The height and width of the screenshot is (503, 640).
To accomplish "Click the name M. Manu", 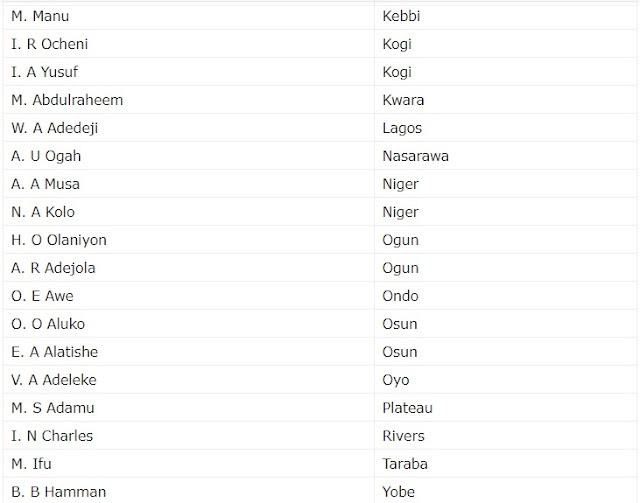I will (40, 16).
